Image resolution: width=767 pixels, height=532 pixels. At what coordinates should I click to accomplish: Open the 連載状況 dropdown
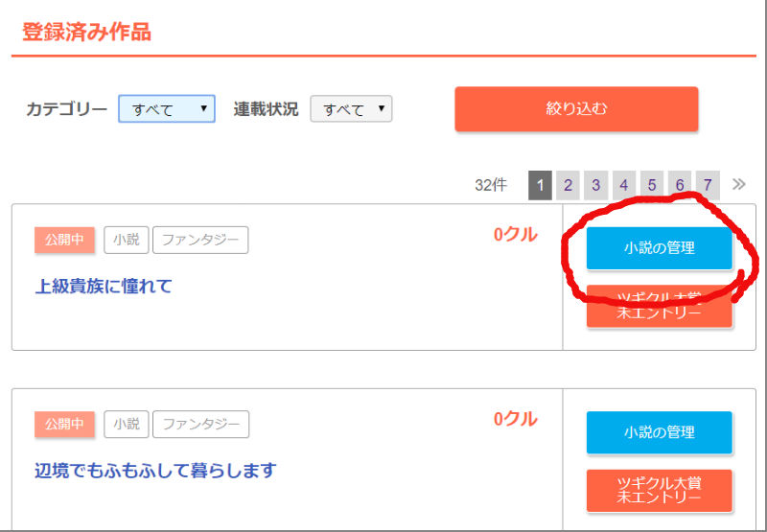click(351, 108)
